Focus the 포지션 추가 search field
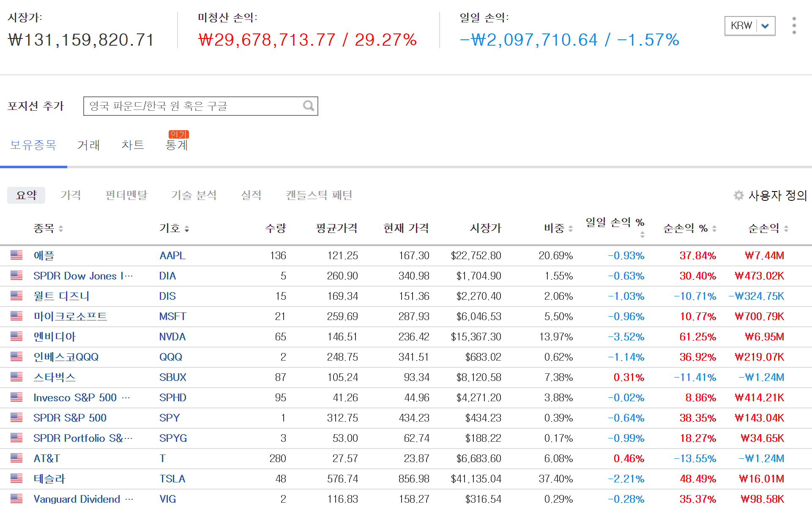 click(201, 106)
